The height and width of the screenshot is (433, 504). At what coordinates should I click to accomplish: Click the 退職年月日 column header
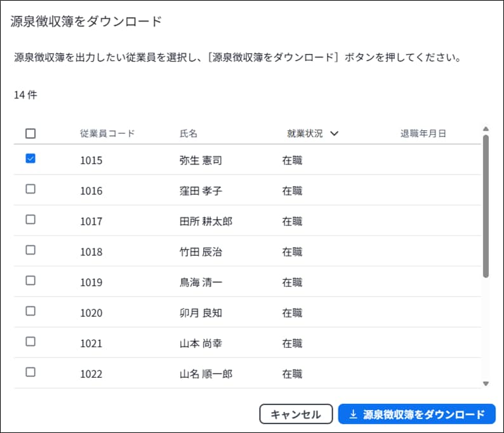423,134
